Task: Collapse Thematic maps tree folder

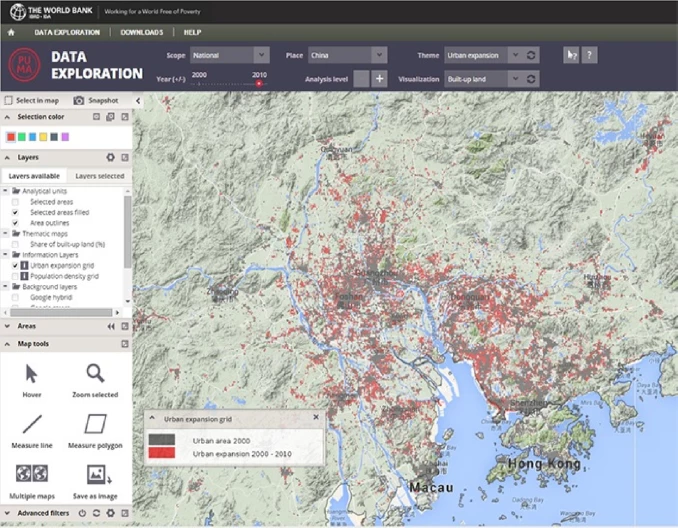Action: coord(5,234)
